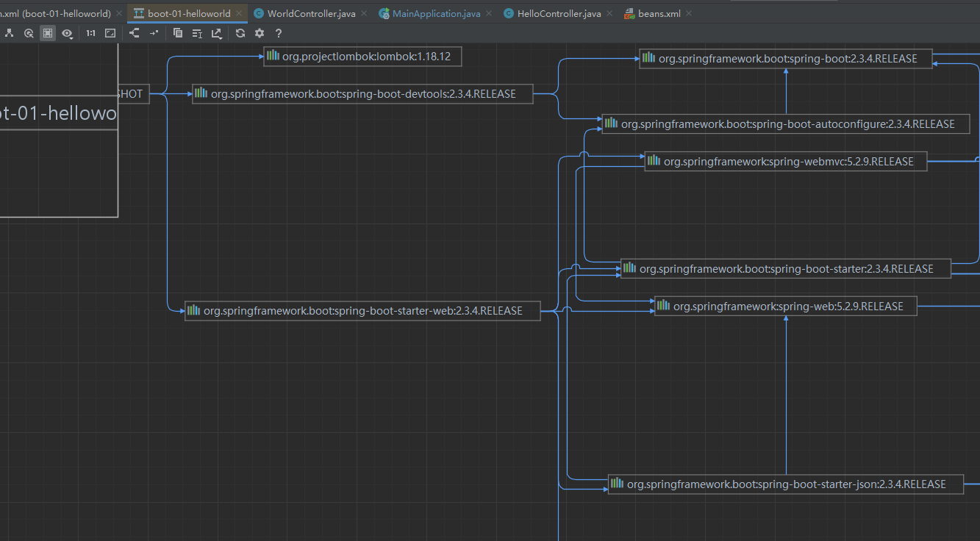Screen dimensions: 980x541
Task: Click the help question mark icon
Action: [x=279, y=33]
